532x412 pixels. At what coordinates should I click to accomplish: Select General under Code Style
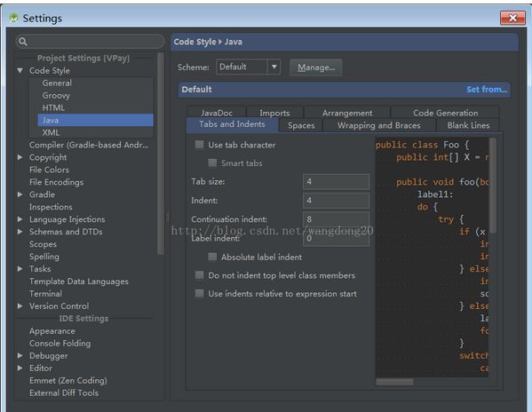(x=57, y=83)
